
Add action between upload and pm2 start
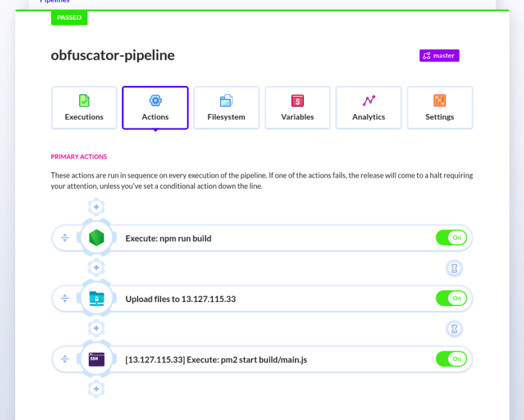tap(96, 328)
